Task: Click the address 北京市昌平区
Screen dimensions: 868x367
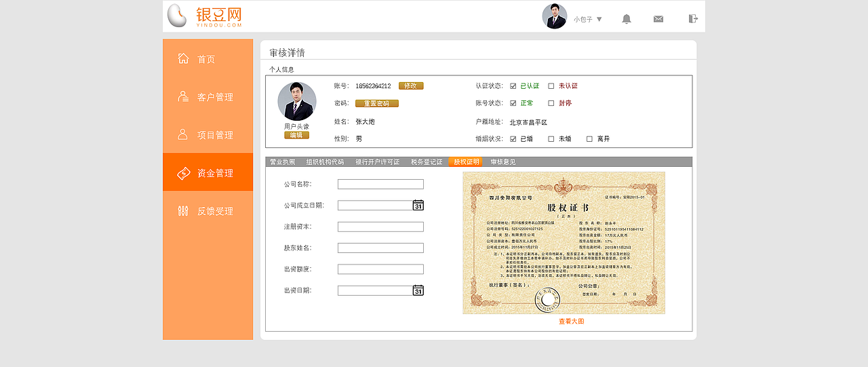Action: tap(528, 122)
